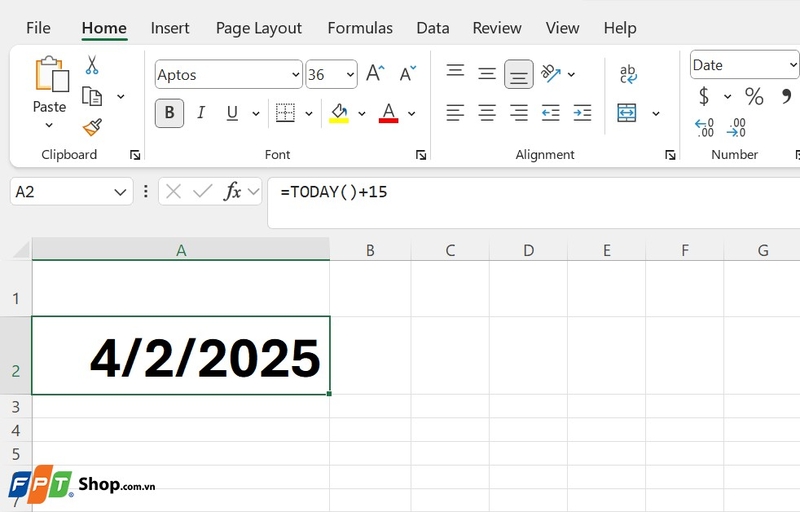
Task: Open the Alignment settings dialog launcher
Action: click(670, 155)
